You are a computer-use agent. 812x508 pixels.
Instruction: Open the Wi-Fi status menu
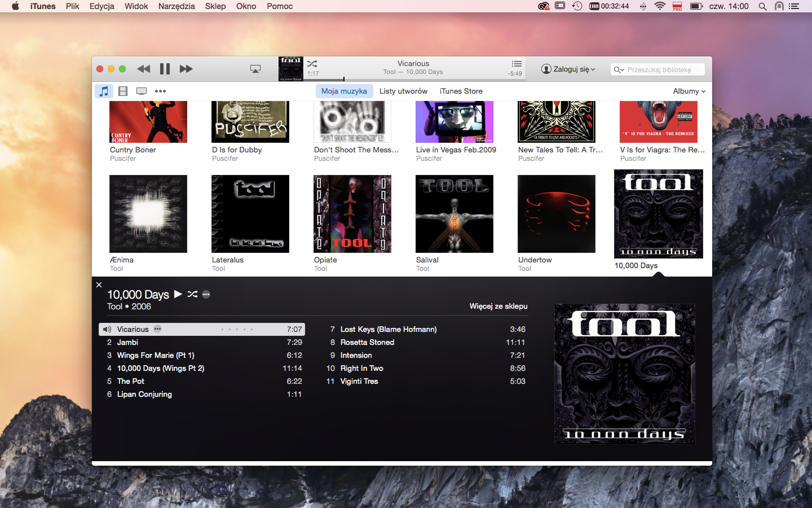click(x=660, y=6)
